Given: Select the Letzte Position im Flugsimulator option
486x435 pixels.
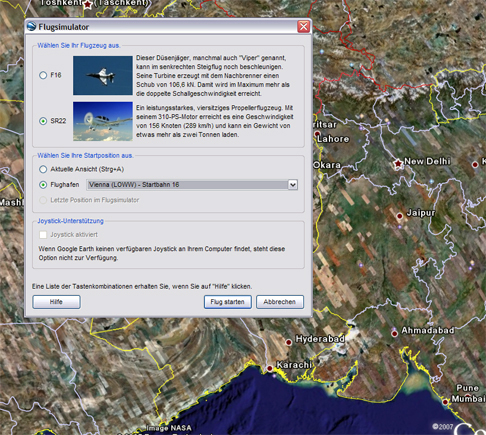Looking at the screenshot, I should coord(43,200).
